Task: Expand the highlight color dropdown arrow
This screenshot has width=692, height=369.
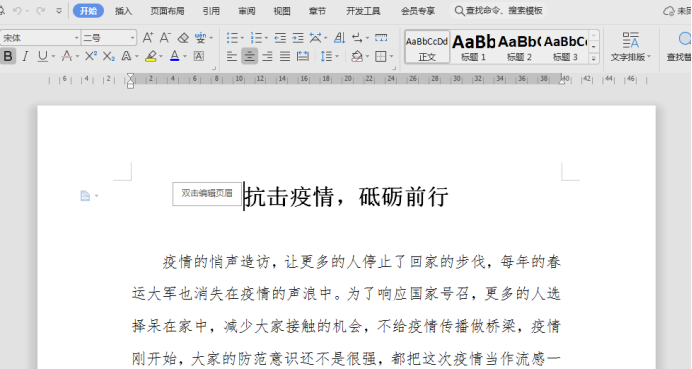Action: click(x=161, y=56)
